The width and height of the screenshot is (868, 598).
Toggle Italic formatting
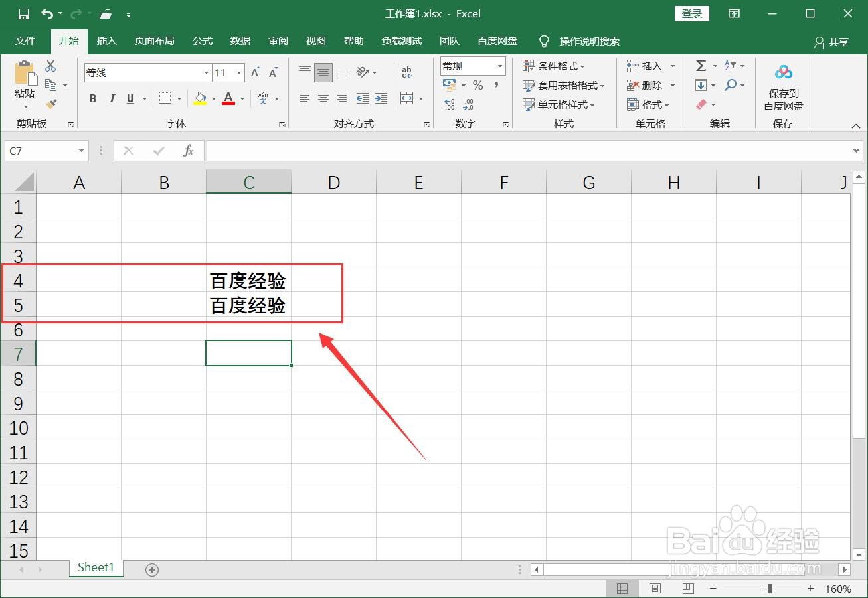click(112, 99)
